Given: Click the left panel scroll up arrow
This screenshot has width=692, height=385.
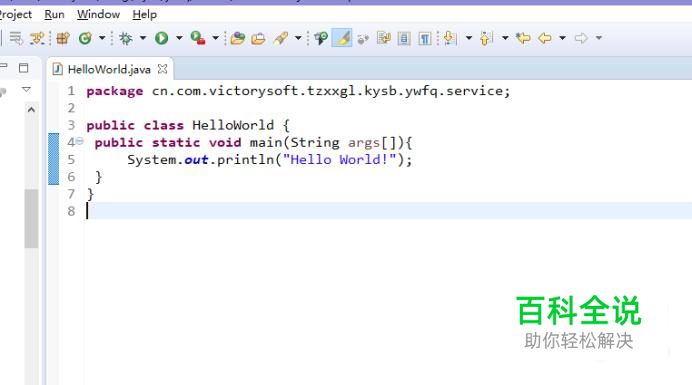Looking at the screenshot, I should pyautogui.click(x=31, y=109).
